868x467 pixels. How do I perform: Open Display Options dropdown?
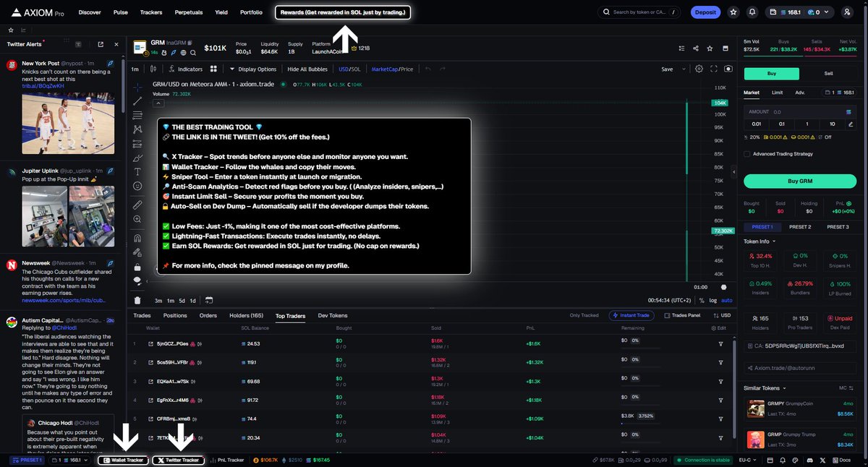253,69
